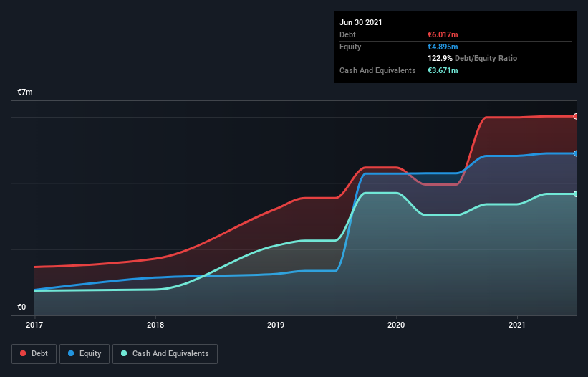This screenshot has width=588, height=377.
Task: Click the €0 y-axis label
Action: click(21, 307)
